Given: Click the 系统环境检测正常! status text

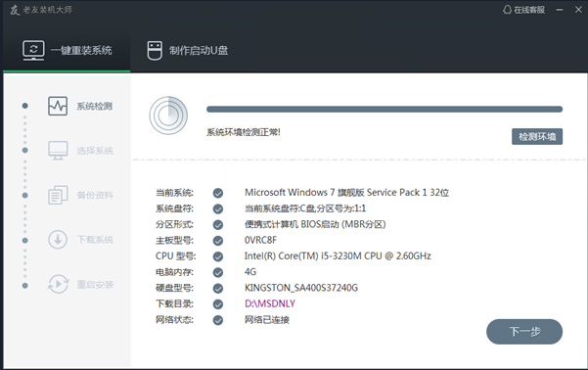Looking at the screenshot, I should point(244,132).
